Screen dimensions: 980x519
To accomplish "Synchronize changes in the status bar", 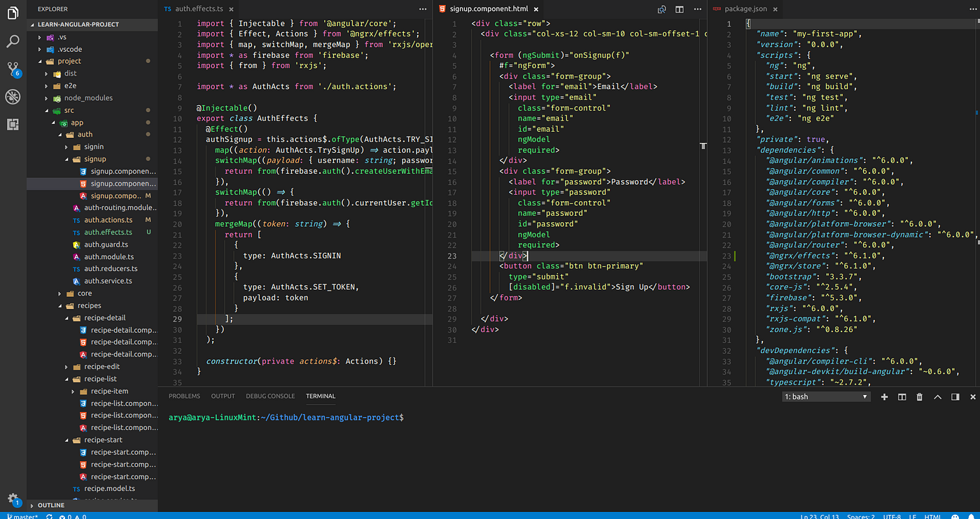I will point(49,516).
